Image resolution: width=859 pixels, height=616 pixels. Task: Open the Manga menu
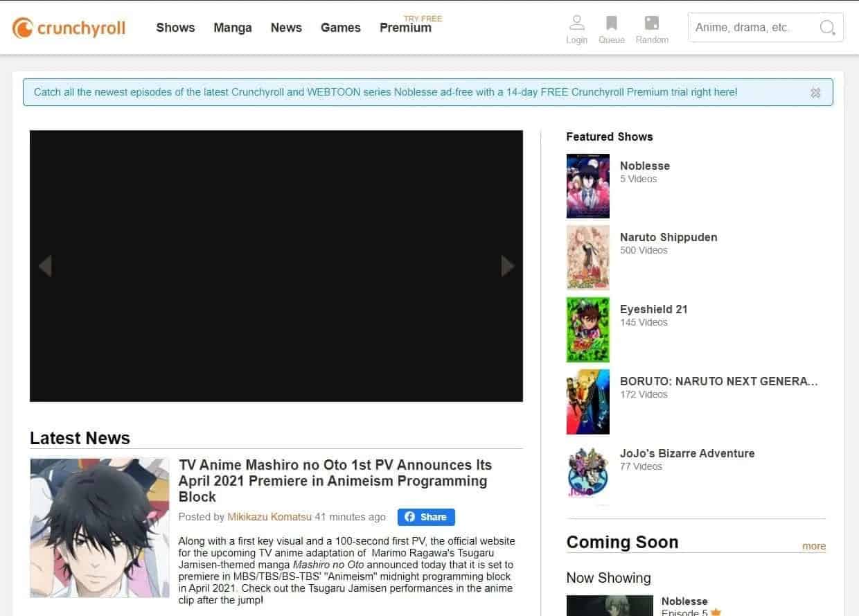233,28
